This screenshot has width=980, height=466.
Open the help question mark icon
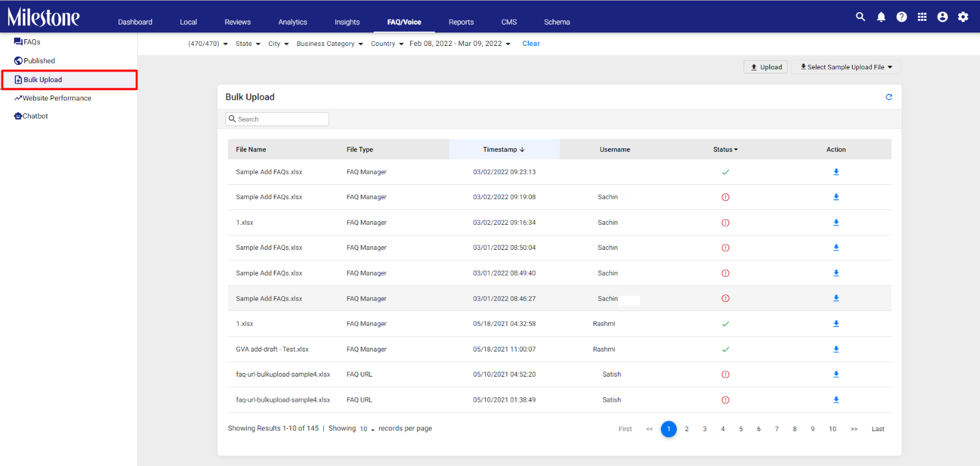pyautogui.click(x=902, y=17)
